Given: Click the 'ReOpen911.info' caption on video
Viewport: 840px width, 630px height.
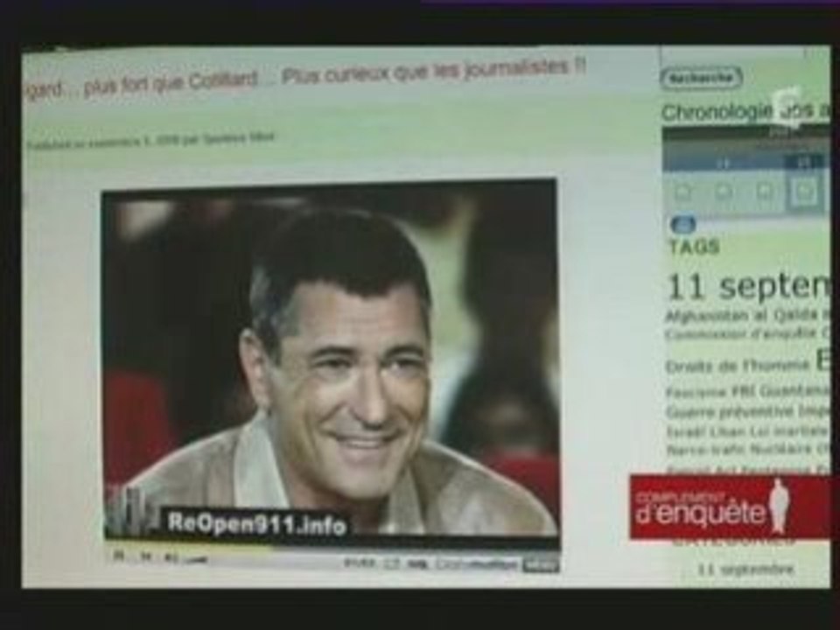Looking at the screenshot, I should click(x=256, y=522).
